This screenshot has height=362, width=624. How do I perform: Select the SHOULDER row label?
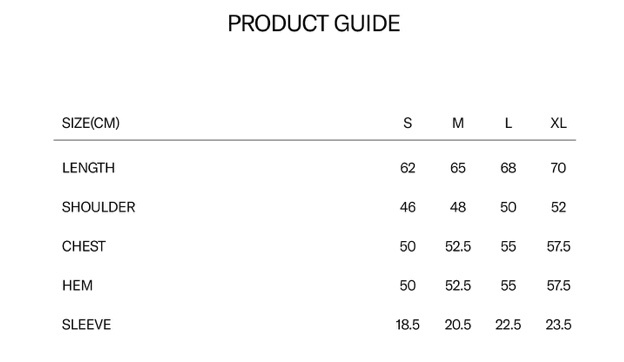tap(99, 207)
